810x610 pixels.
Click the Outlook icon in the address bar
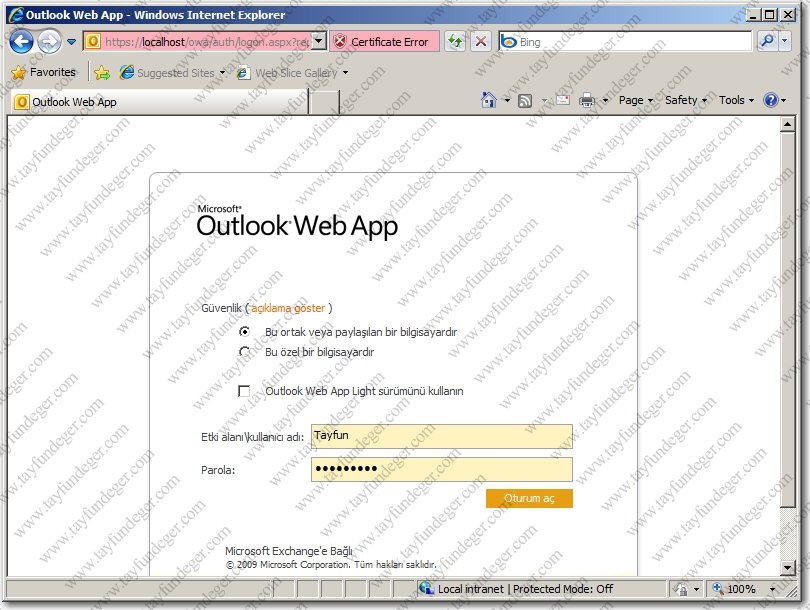click(x=92, y=41)
